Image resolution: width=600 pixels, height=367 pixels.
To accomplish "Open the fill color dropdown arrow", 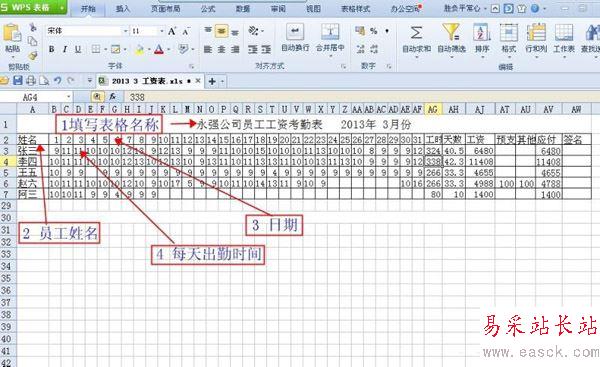I will (x=149, y=49).
